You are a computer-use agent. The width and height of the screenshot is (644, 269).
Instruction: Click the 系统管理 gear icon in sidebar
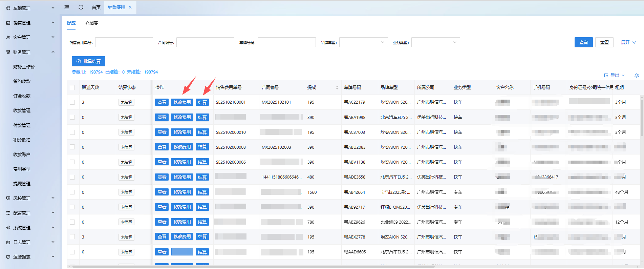pyautogui.click(x=8, y=228)
